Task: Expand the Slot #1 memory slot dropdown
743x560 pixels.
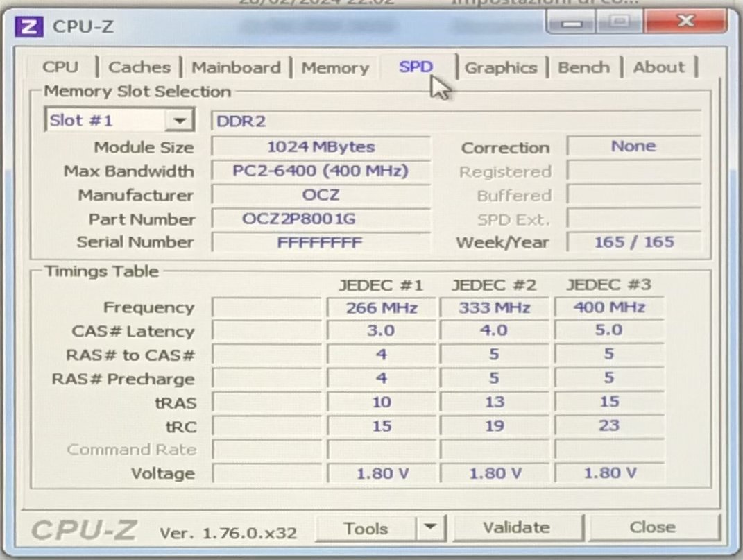Action: tap(180, 121)
